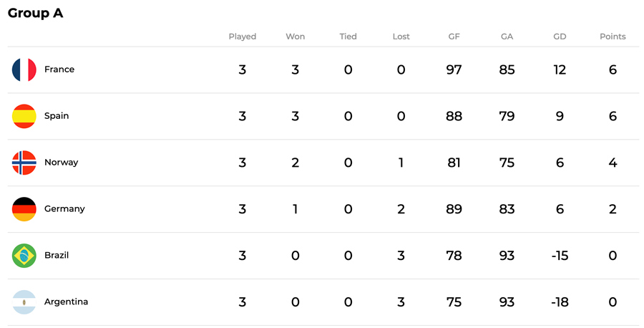Open the Brazil team name
Viewport: 644px width, 328px height.
click(57, 255)
